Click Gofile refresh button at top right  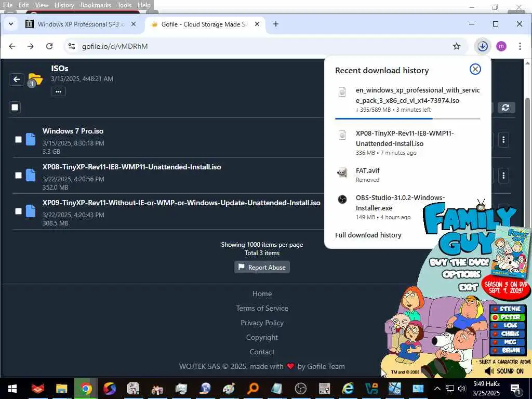tap(506, 108)
